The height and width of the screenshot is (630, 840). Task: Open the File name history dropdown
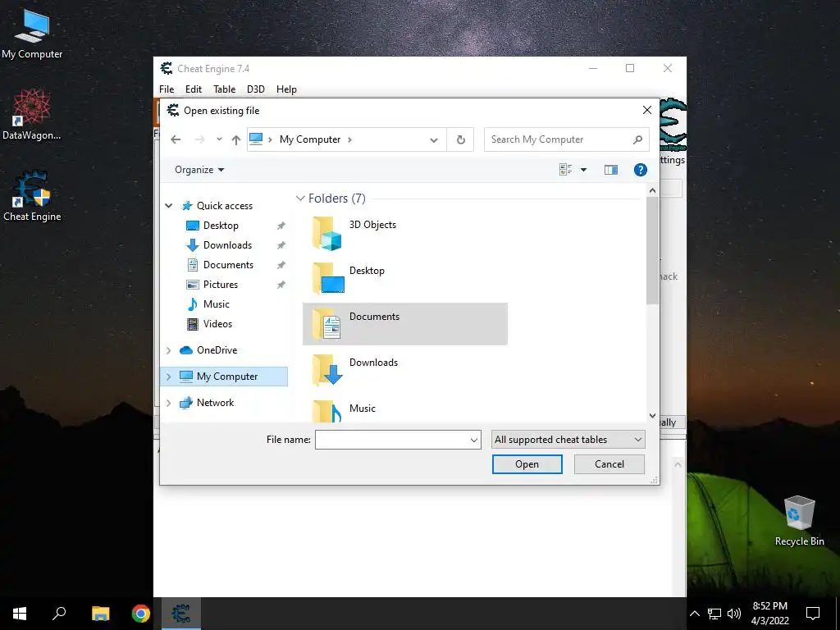tap(473, 440)
